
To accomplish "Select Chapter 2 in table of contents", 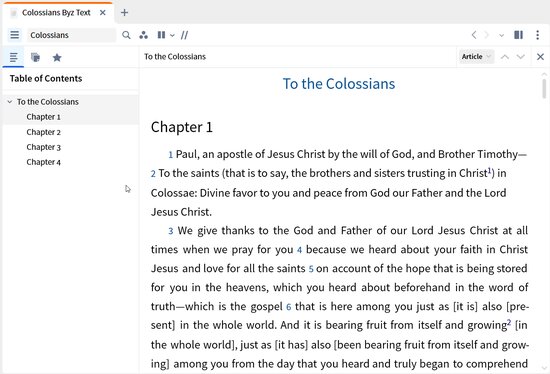I will 43,132.
